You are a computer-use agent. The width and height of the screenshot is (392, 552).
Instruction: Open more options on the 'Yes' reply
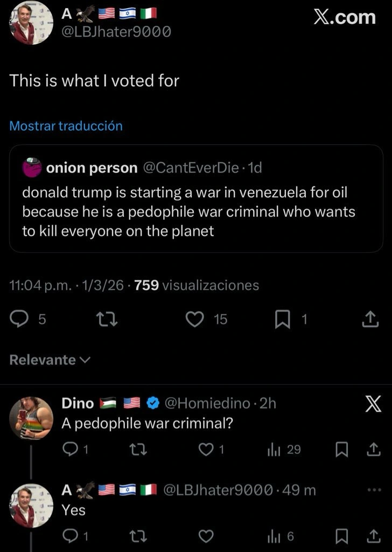(x=373, y=489)
